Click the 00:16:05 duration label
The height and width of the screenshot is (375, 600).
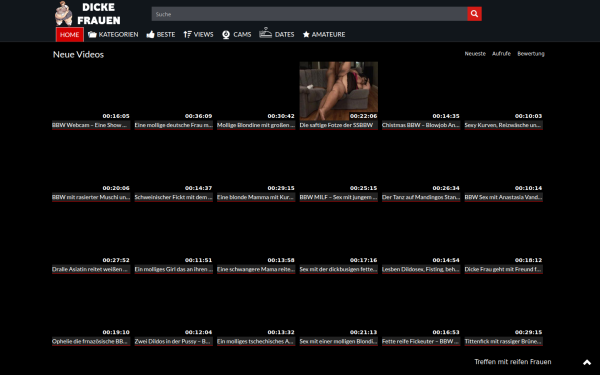116,116
